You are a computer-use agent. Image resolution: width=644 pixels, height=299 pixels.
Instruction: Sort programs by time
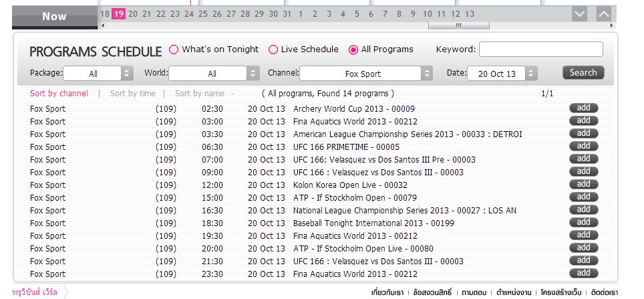(x=132, y=94)
